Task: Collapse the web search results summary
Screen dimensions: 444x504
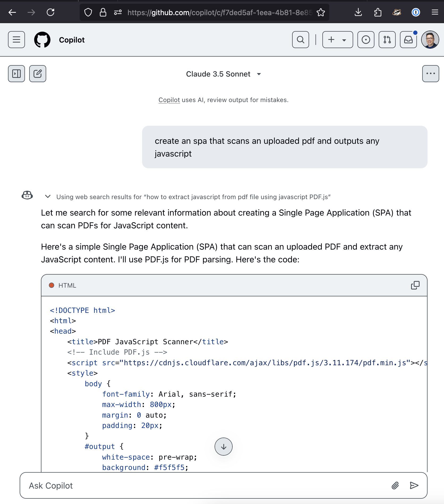Action: pos(48,196)
